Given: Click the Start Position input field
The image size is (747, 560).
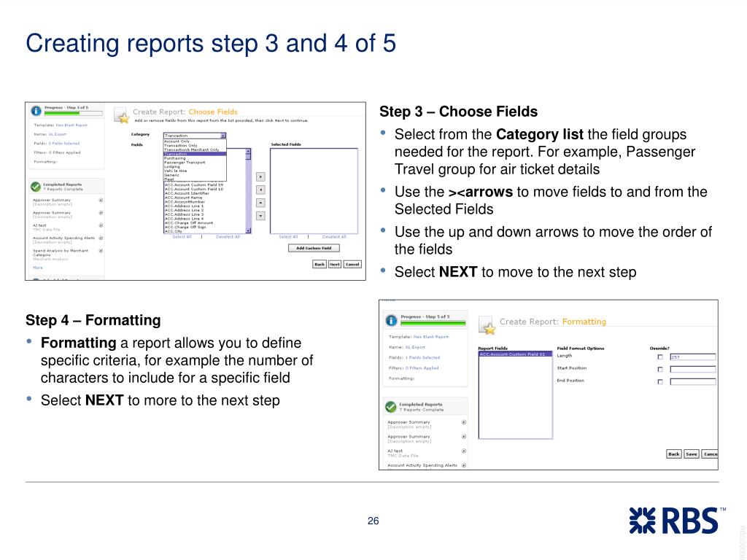Looking at the screenshot, I should click(693, 370).
